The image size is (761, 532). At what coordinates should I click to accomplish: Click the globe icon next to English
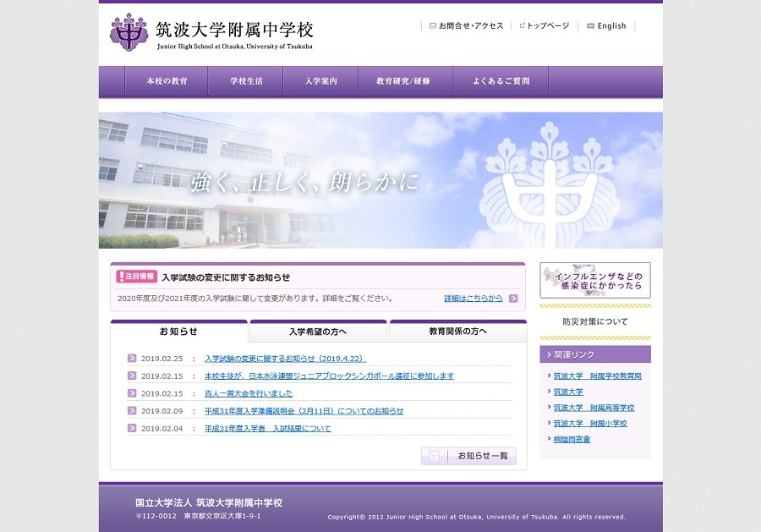click(590, 25)
